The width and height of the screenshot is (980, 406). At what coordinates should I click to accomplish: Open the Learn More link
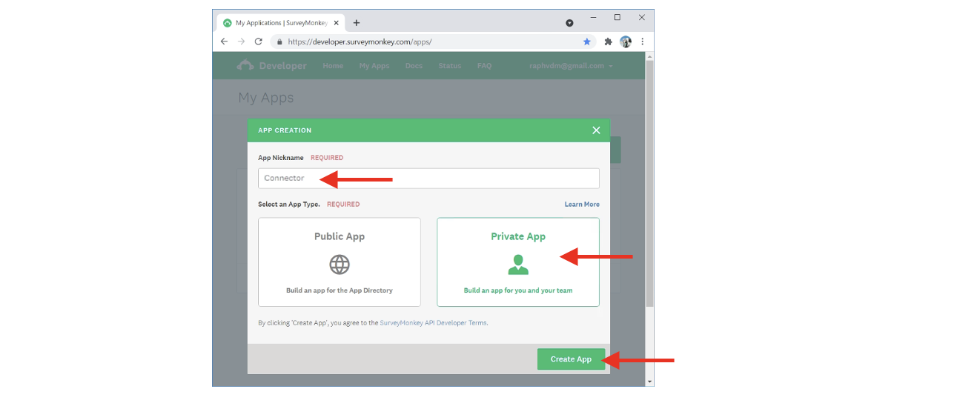point(582,204)
